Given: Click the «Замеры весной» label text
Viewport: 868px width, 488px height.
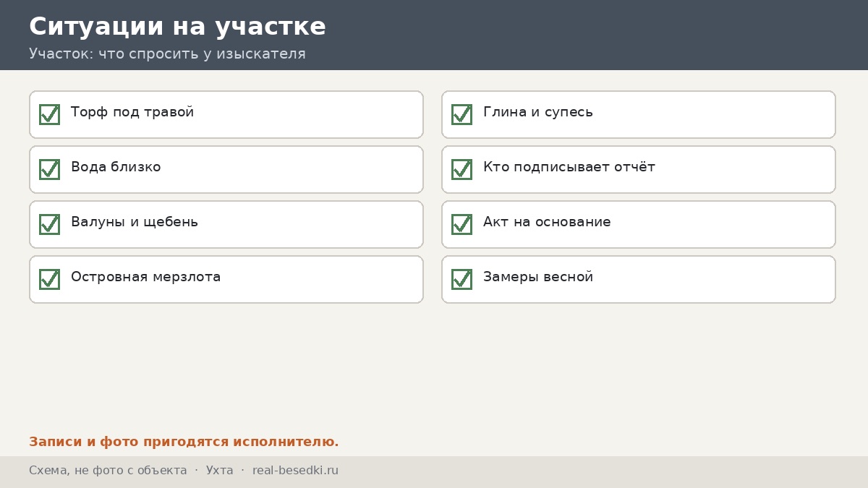Looking at the screenshot, I should 538,278.
